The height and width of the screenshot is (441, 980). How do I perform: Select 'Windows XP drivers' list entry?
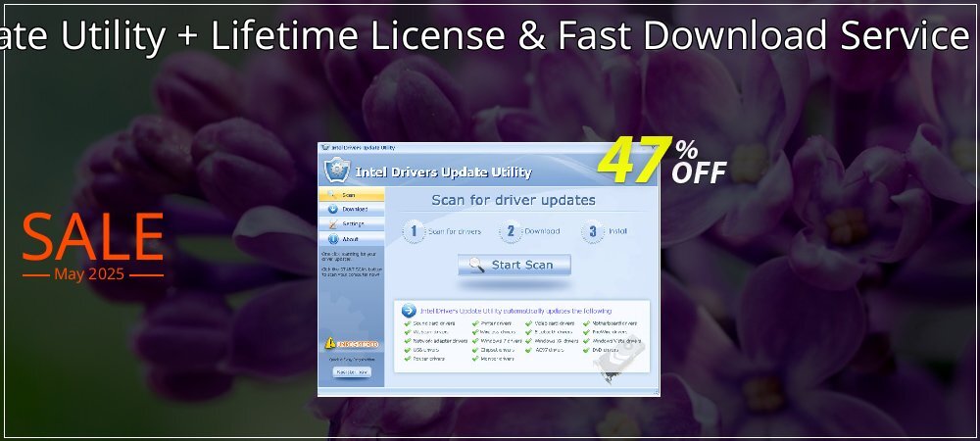click(553, 341)
